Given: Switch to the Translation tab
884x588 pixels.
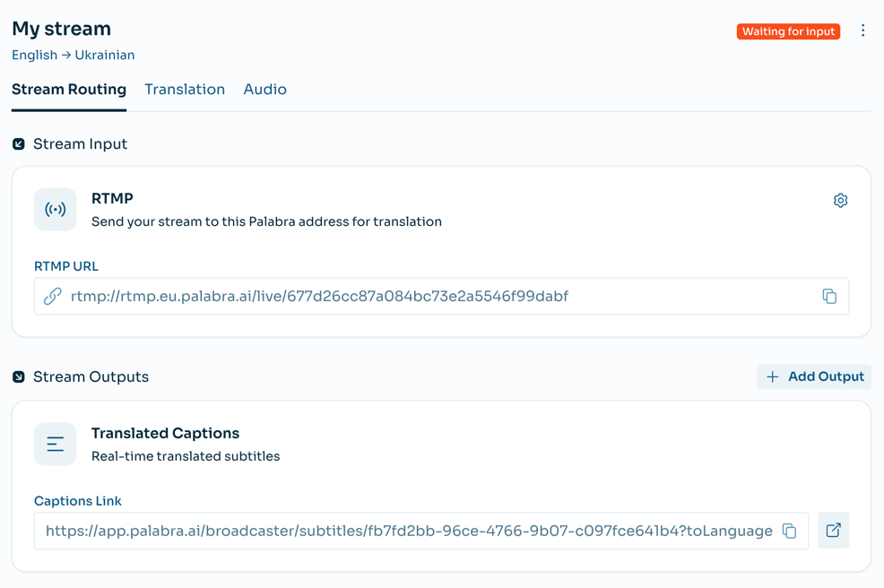Looking at the screenshot, I should tap(185, 90).
